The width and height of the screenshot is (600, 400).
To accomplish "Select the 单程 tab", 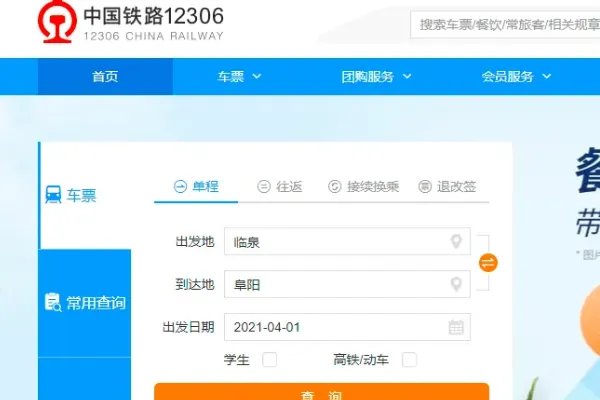I will point(196,187).
